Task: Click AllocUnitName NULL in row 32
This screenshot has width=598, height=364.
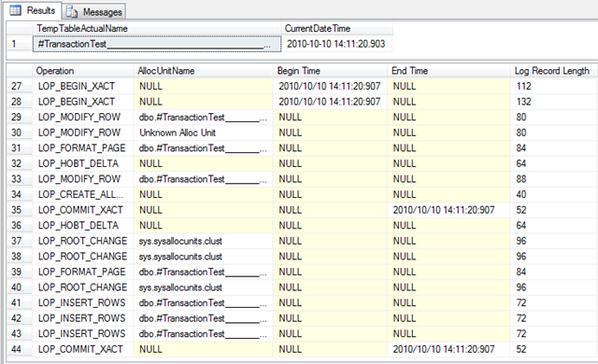Action: point(203,163)
